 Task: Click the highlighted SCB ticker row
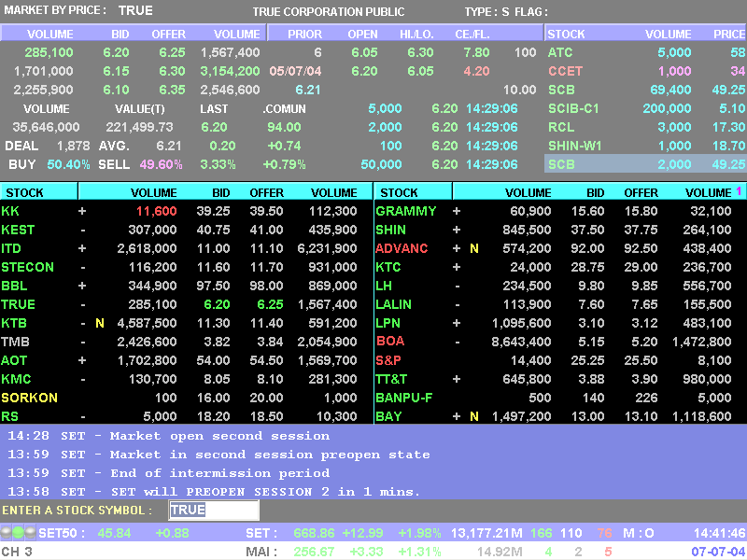(x=645, y=164)
